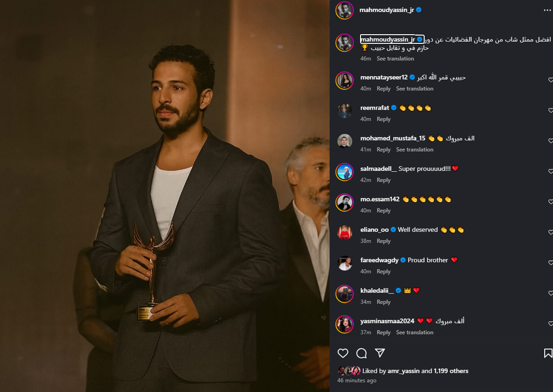Share post via paper plane icon

click(380, 353)
